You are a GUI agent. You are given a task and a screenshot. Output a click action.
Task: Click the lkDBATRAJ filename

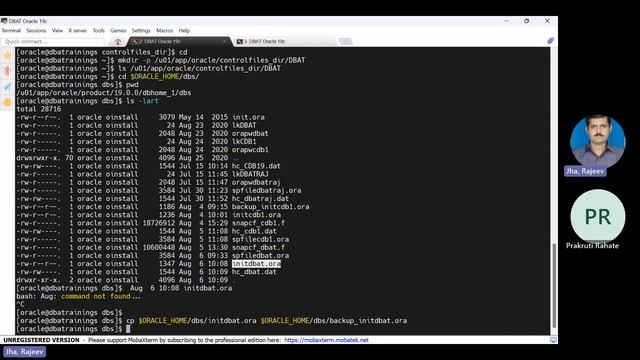click(250, 174)
